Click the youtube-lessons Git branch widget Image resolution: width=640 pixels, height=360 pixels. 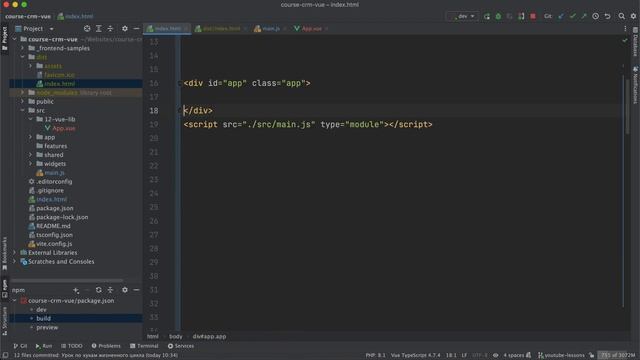pos(561,355)
